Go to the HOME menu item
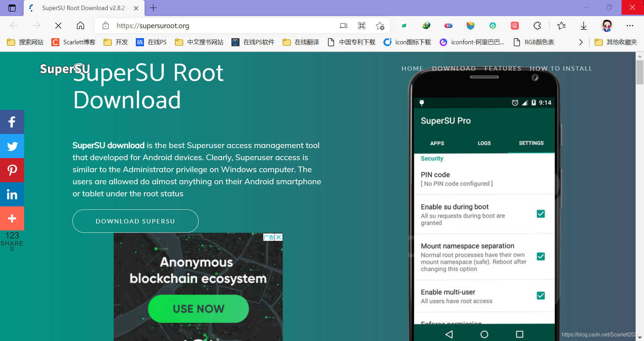 tap(412, 68)
